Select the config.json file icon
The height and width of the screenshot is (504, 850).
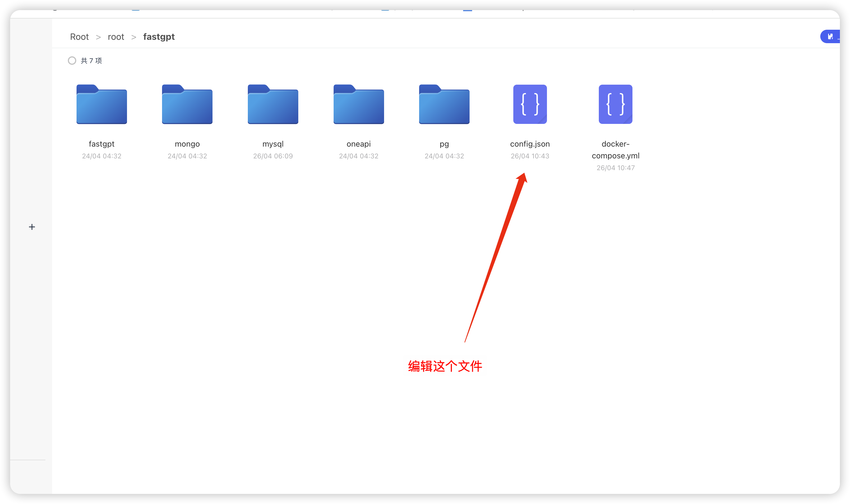(530, 104)
